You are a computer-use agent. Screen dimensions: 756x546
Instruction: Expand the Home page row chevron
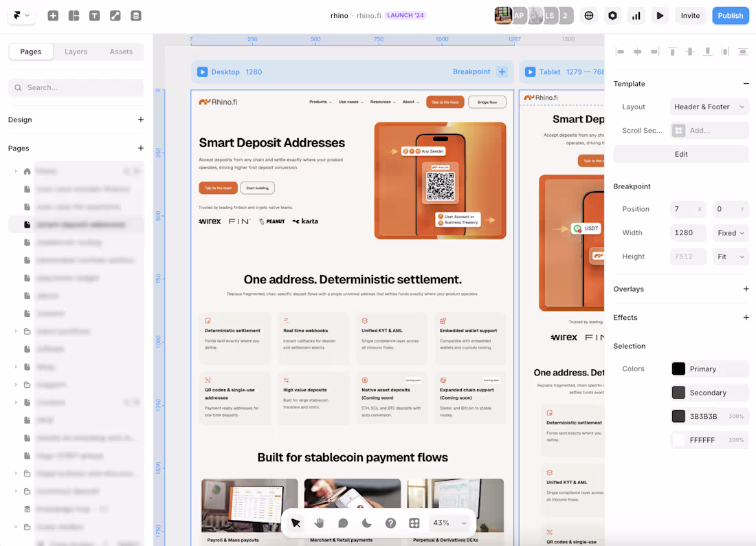coord(15,171)
